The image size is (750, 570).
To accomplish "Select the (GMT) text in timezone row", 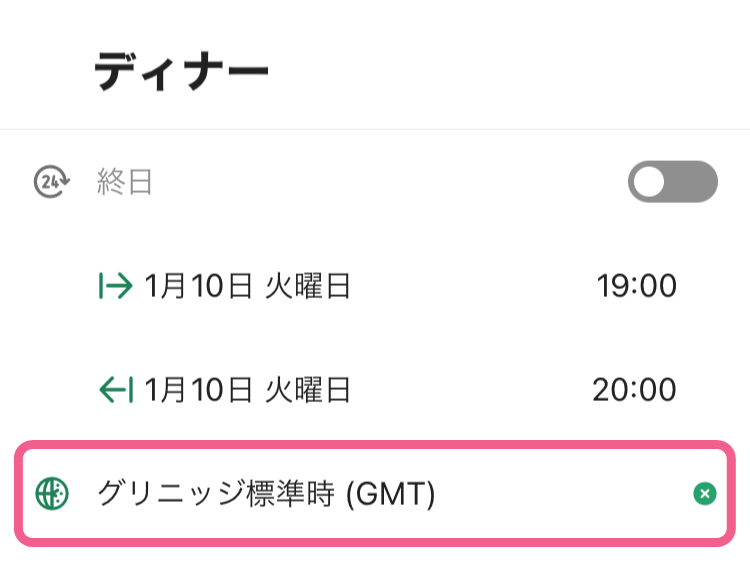I will (390, 494).
